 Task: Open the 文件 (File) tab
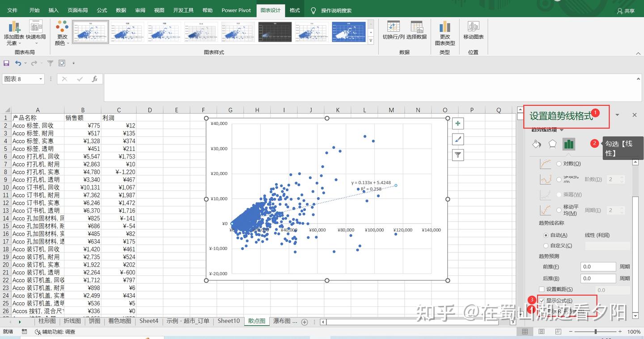coord(13,10)
